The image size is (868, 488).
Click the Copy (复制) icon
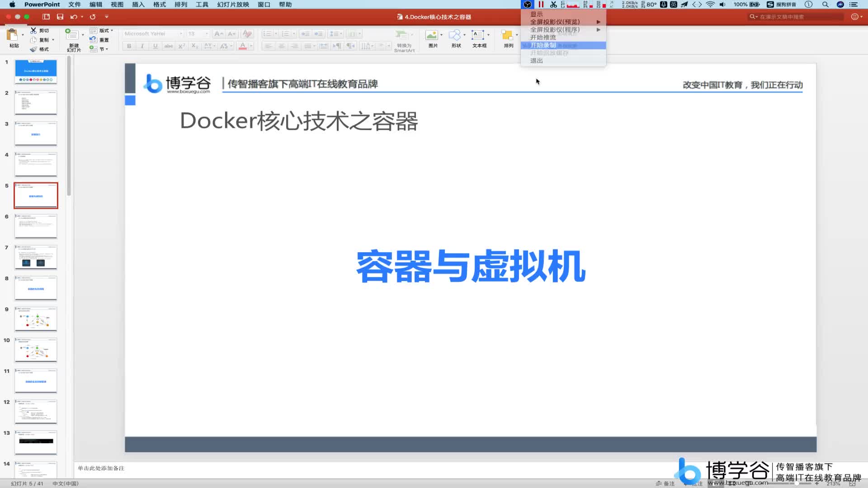click(x=33, y=40)
